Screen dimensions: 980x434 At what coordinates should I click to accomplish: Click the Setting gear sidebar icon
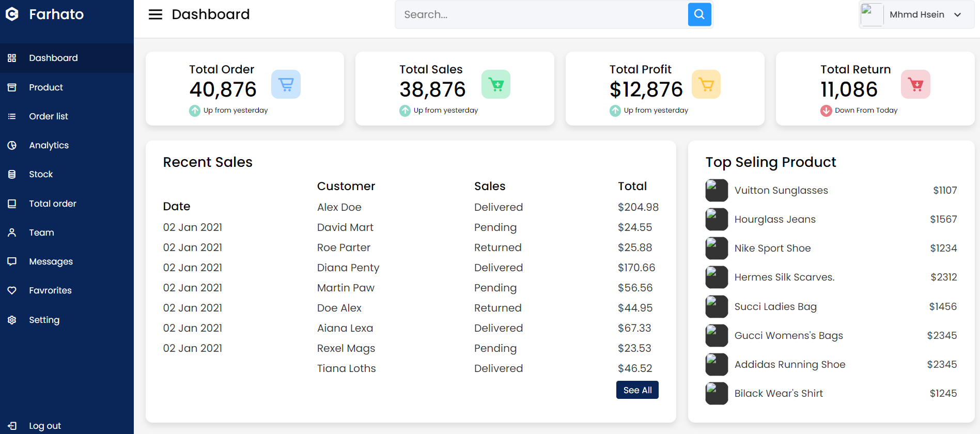pos(12,320)
